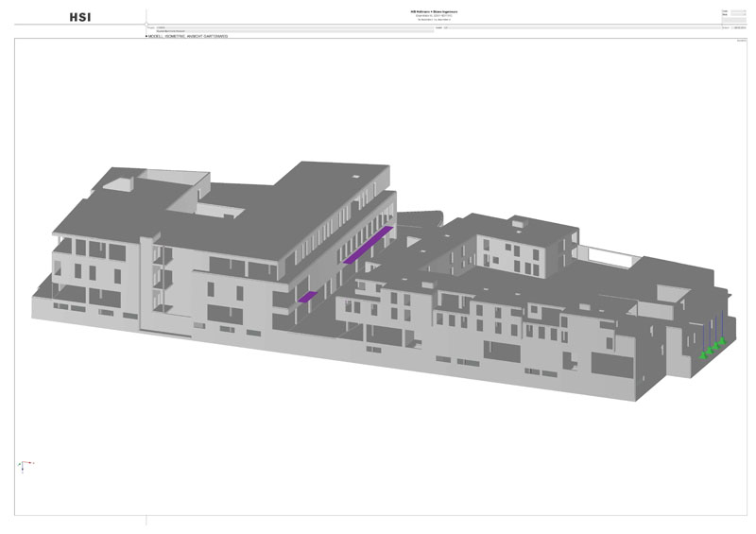Click the HSI logo in the header
756x534 pixels.
coord(81,17)
